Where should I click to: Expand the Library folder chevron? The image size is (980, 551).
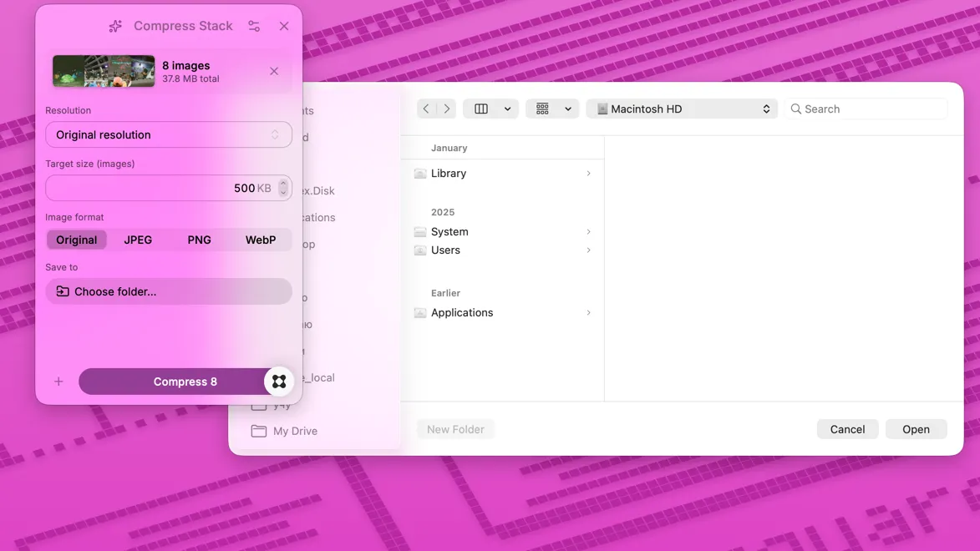point(589,173)
